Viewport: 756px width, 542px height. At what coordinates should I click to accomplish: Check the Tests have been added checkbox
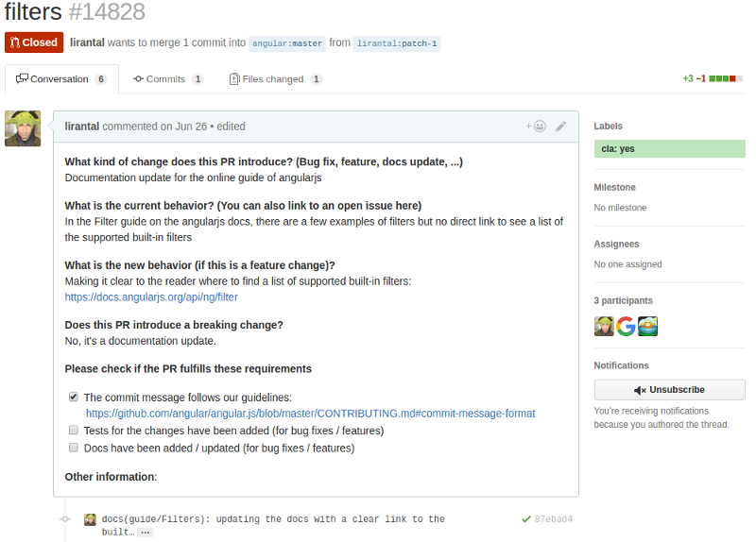74,430
